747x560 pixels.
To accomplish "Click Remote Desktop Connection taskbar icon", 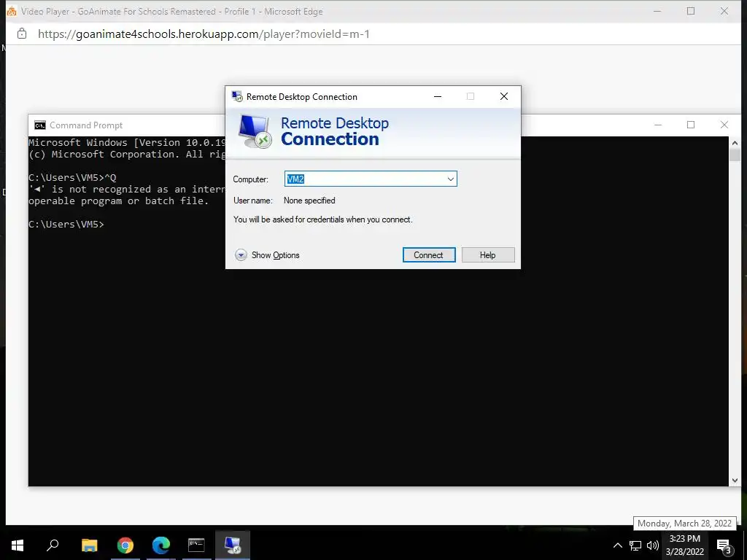I will [x=233, y=545].
